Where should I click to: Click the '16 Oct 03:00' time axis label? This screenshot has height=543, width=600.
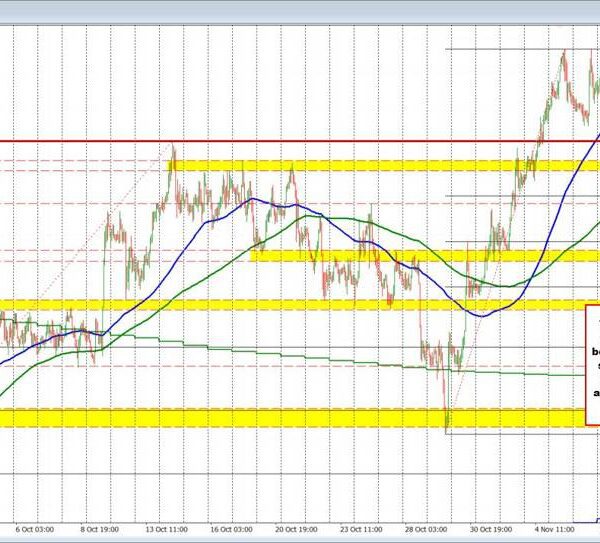tap(232, 530)
